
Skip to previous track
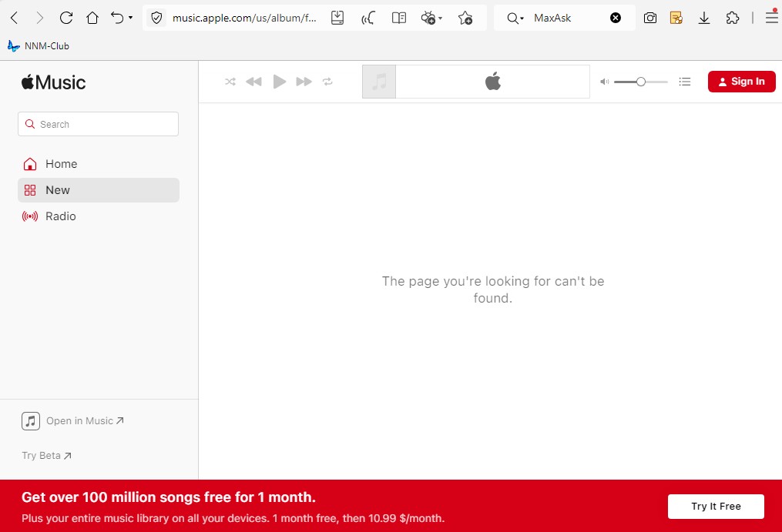point(253,82)
